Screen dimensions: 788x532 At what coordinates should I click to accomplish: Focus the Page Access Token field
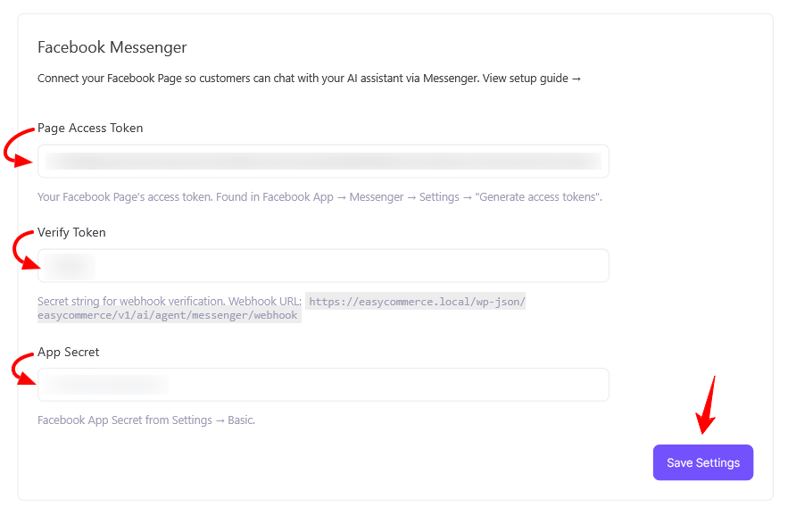323,161
